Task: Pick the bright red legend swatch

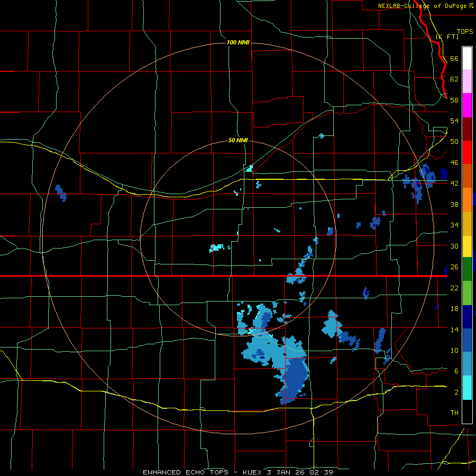Action: 467,152
